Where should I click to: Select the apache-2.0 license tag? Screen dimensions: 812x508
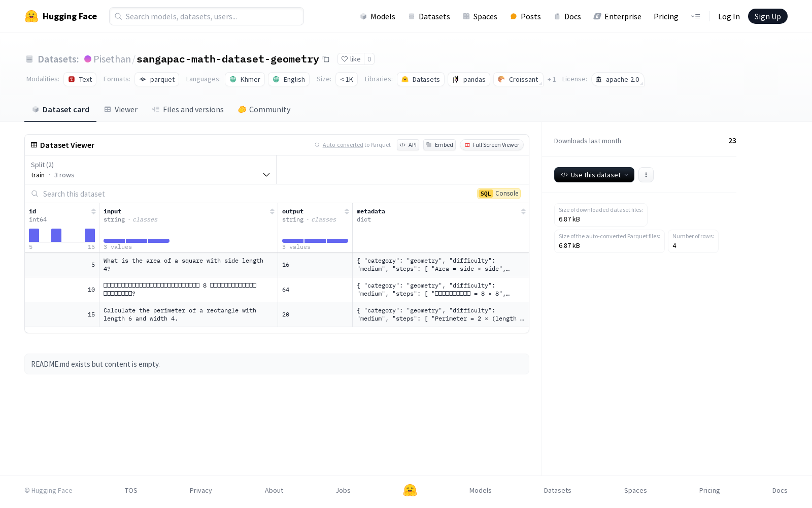click(618, 79)
